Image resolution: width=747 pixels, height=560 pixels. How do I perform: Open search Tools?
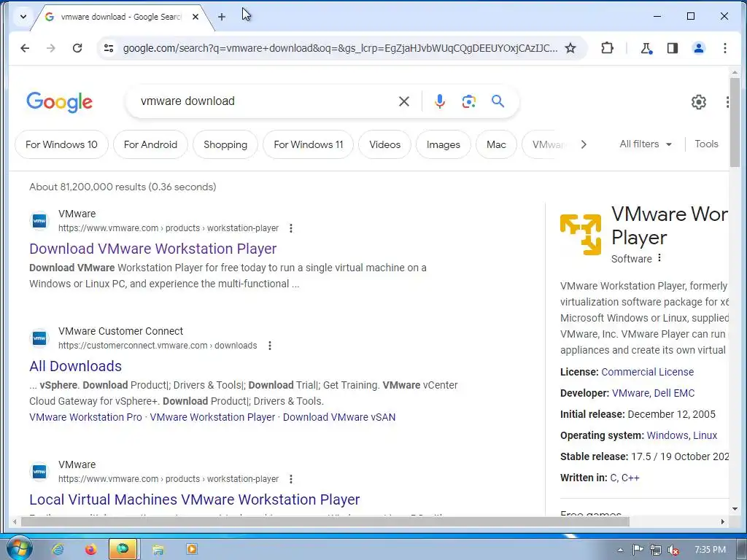(706, 144)
